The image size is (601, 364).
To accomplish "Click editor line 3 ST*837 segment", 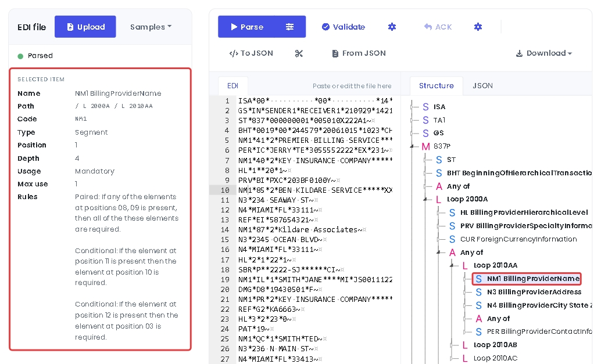I will click(x=306, y=121).
